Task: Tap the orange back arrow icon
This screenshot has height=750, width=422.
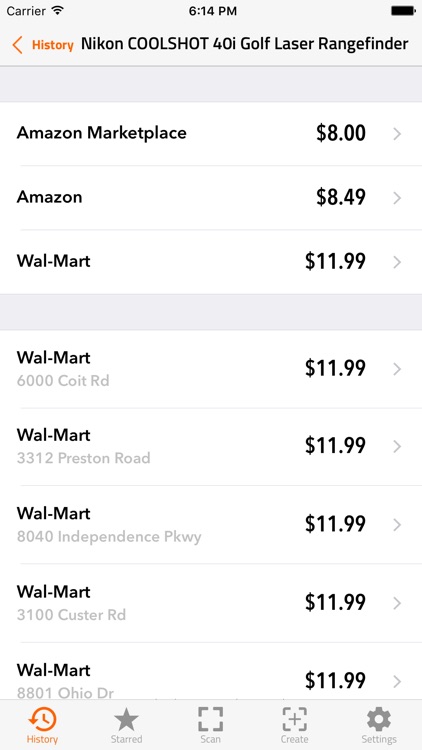Action: (18, 45)
